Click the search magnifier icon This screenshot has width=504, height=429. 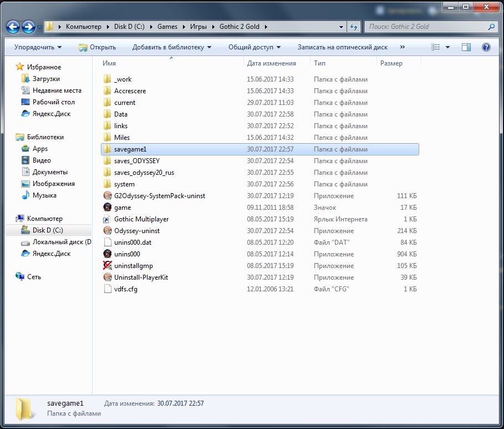click(x=491, y=27)
